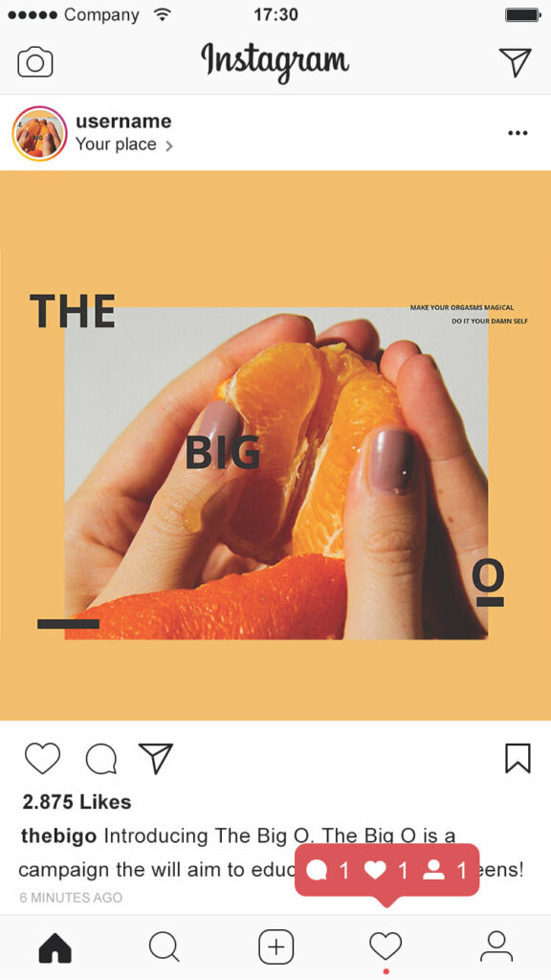Create a new post with the plus icon
551x980 pixels.
(276, 947)
